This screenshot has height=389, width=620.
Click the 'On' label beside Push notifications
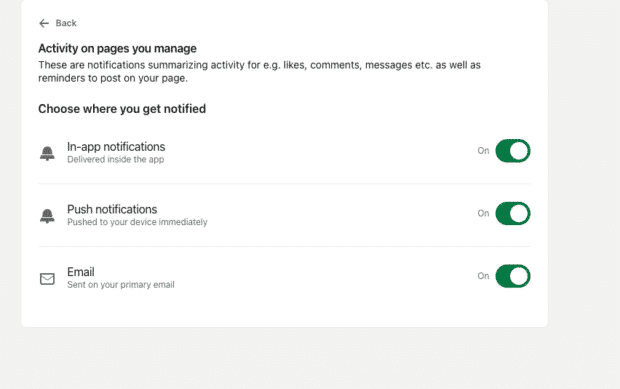pos(483,213)
